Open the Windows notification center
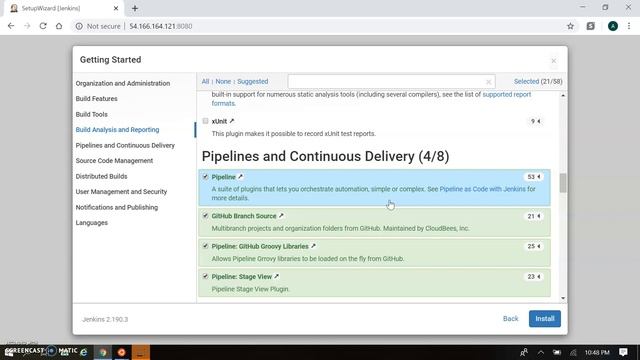 [623, 352]
